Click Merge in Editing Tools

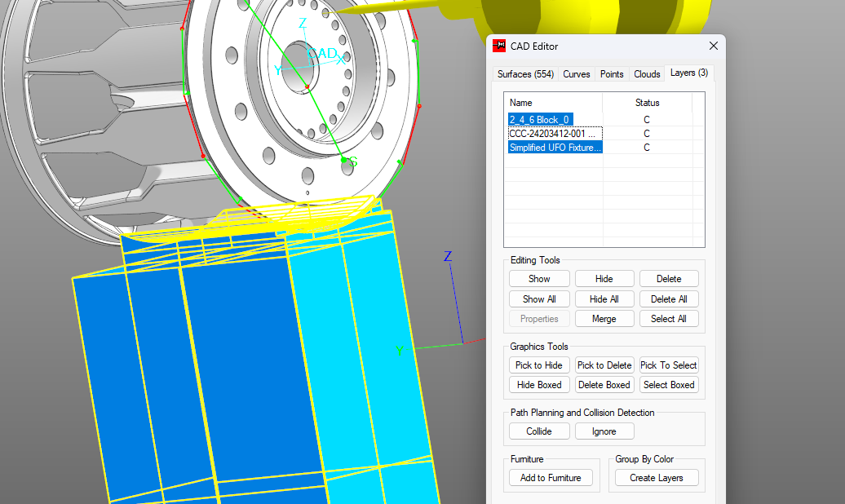(x=604, y=319)
